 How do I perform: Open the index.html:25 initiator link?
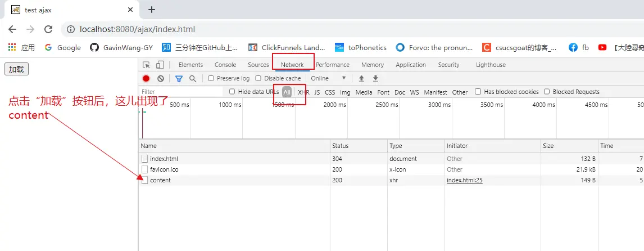point(464,180)
